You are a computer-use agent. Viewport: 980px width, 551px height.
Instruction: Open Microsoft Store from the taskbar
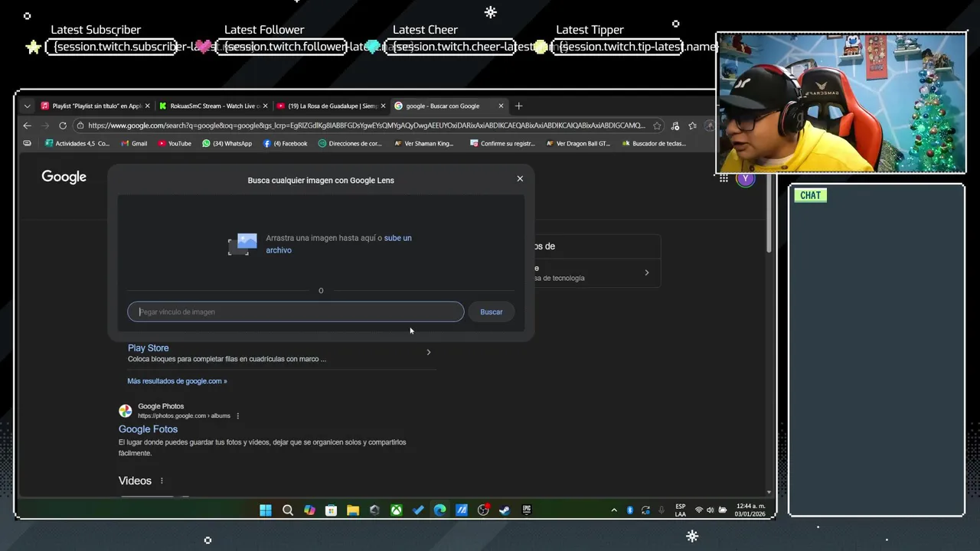(x=331, y=510)
